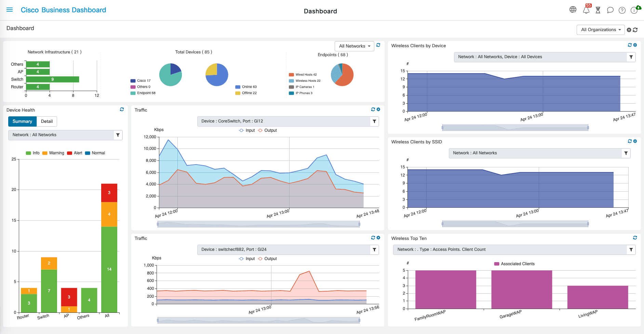Image resolution: width=644 pixels, height=334 pixels.
Task: Toggle Associated Clients legend in Wireless Top Ten
Action: [x=514, y=264]
